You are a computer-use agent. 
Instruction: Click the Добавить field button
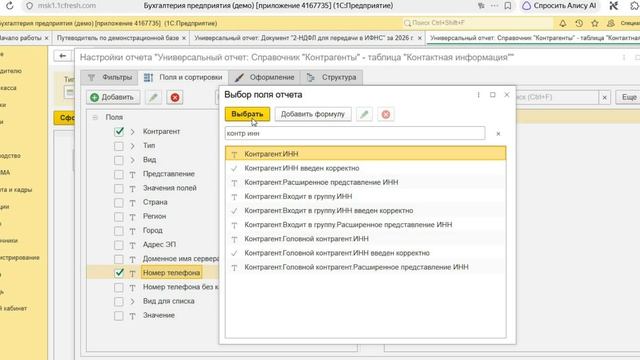[x=113, y=97]
